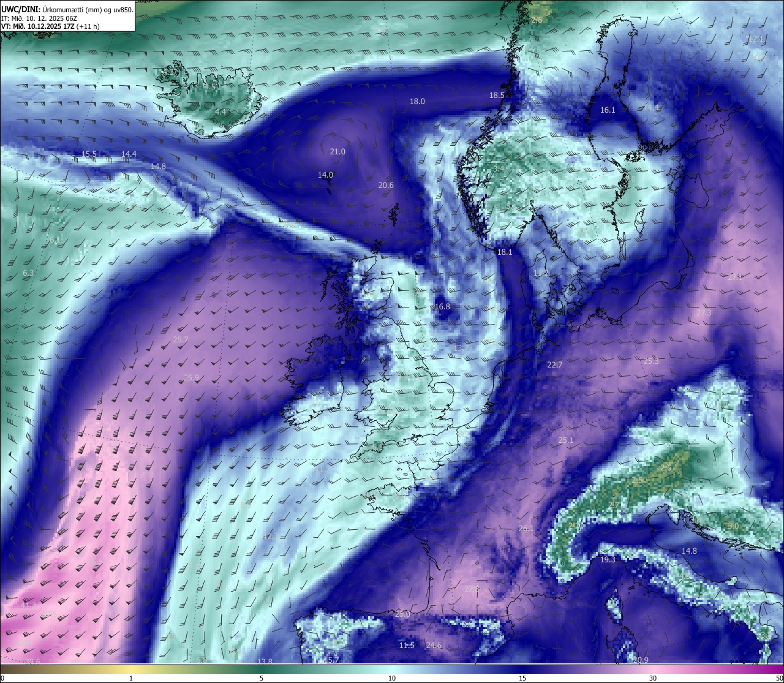Viewport: 784px width, 683px height.
Task: Click the 13.8 value label
Action: tap(265, 661)
